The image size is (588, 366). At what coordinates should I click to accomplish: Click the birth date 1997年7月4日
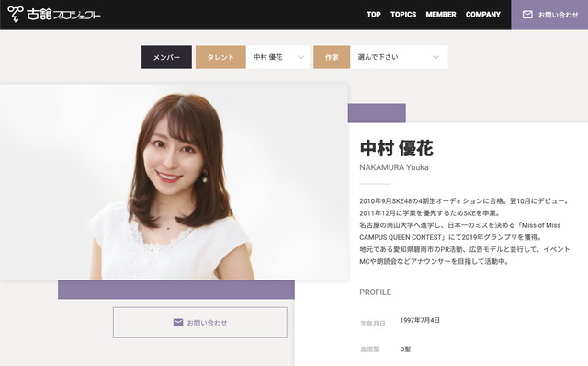pyautogui.click(x=420, y=320)
